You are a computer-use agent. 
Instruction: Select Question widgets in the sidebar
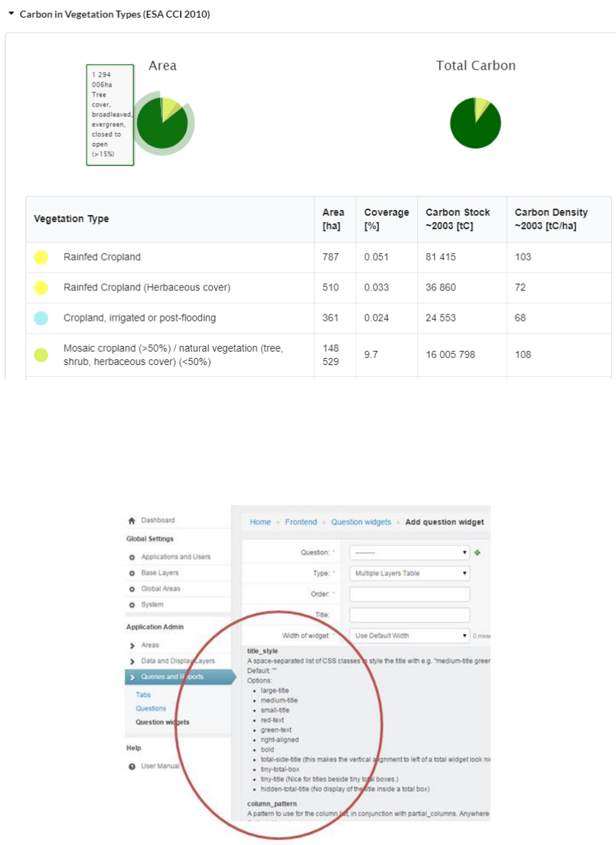click(162, 722)
